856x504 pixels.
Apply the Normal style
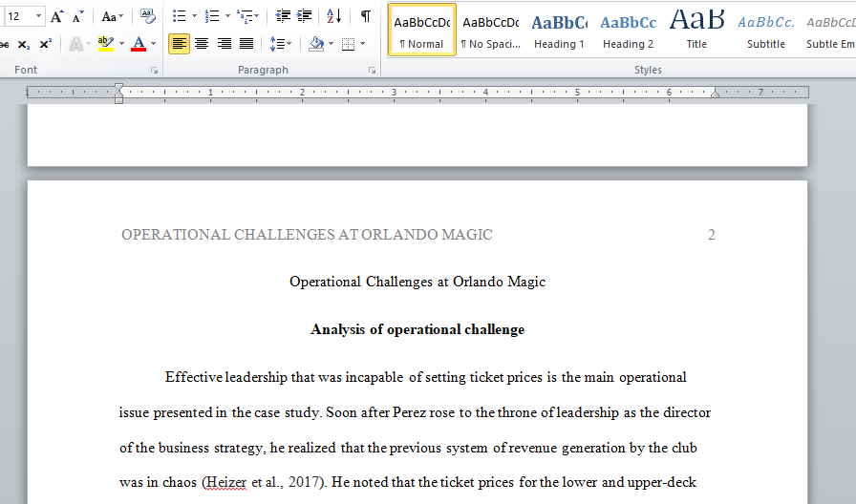[x=422, y=30]
